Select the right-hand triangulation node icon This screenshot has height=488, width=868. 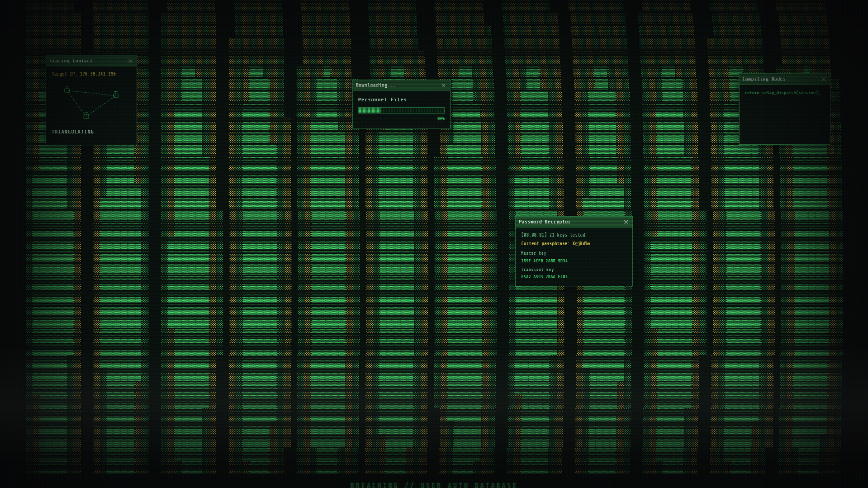[116, 95]
